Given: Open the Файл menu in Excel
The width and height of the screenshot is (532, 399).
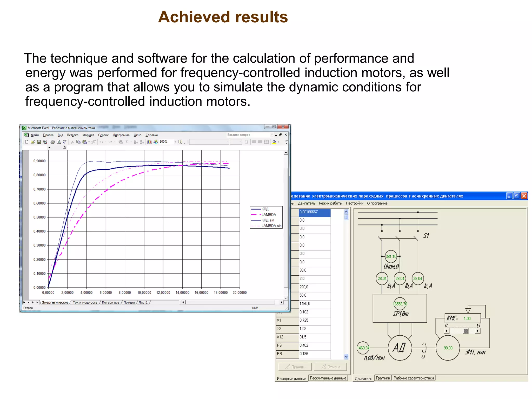Looking at the screenshot, I should coord(35,135).
